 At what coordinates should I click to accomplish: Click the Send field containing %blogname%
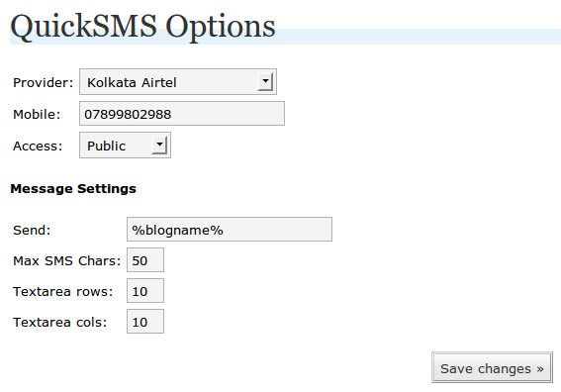coord(230,230)
